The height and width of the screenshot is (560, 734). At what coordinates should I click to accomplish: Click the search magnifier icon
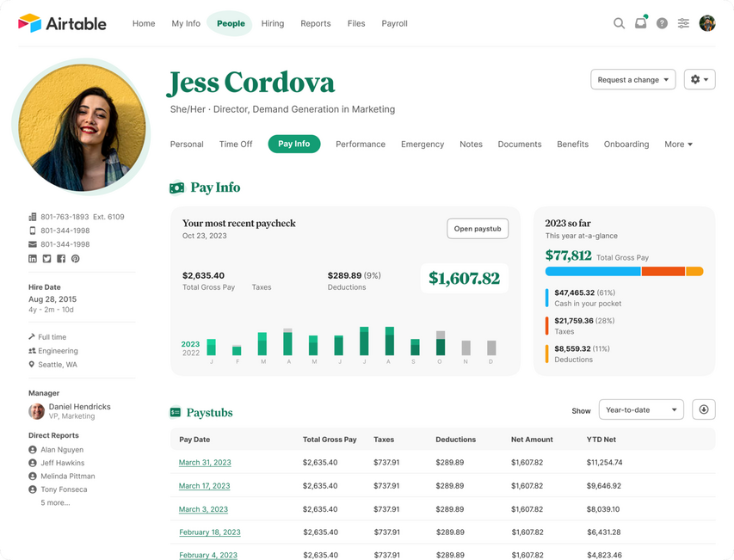pyautogui.click(x=619, y=23)
